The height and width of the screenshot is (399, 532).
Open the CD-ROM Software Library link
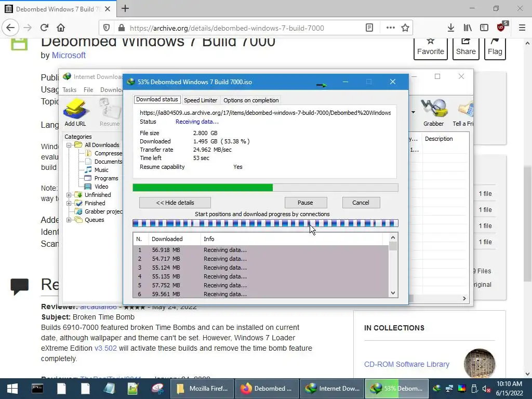406,364
